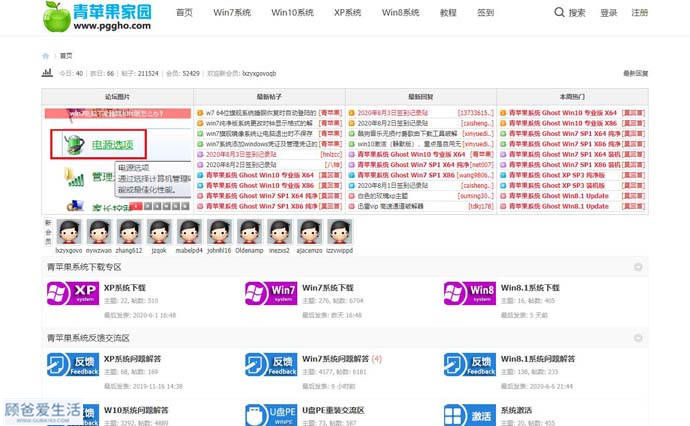Open the XP系统 nav menu item
The image size is (690, 426).
(347, 12)
